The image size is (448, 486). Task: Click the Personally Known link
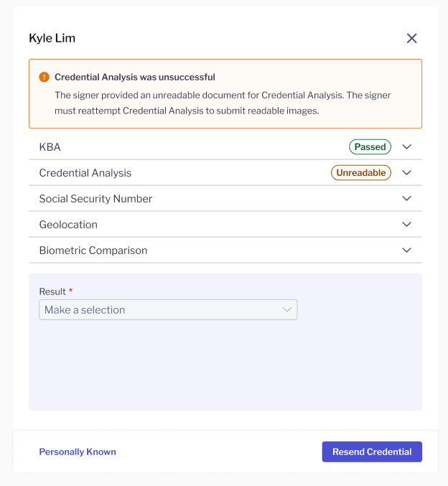[78, 452]
